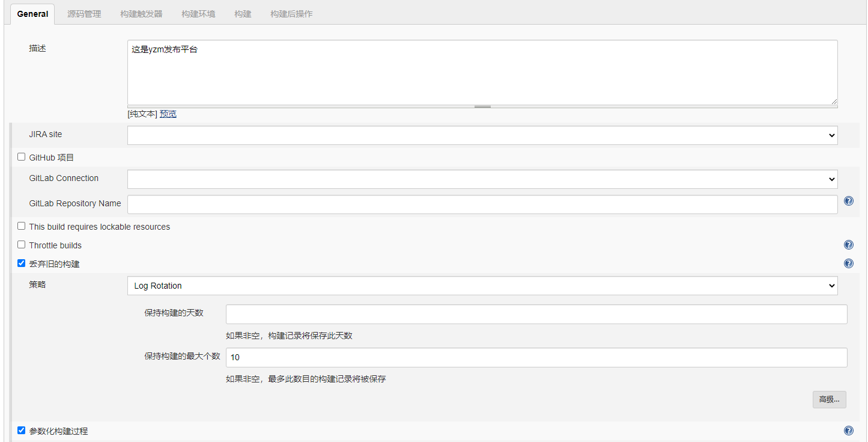868x442 pixels.
Task: Click the 保持构建的天数 input field
Action: point(536,314)
